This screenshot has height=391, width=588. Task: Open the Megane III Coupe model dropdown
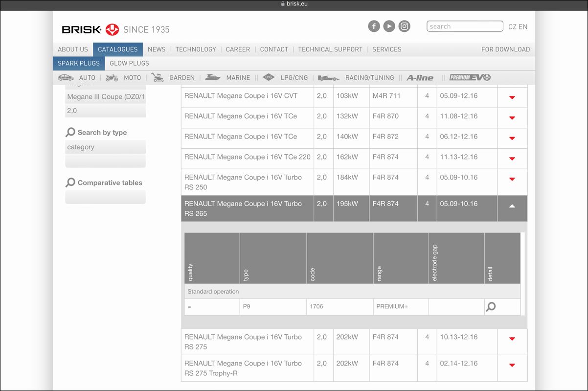tap(106, 97)
